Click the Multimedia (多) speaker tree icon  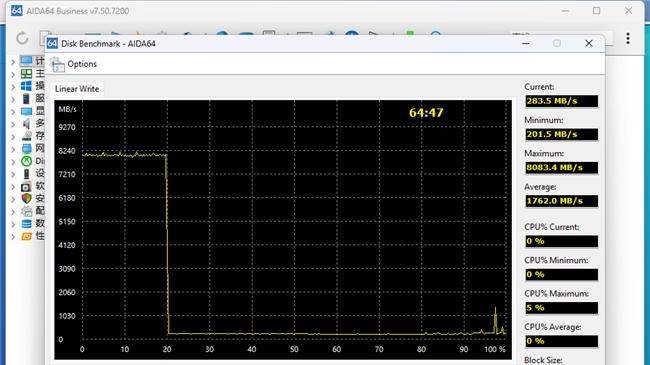(27, 124)
